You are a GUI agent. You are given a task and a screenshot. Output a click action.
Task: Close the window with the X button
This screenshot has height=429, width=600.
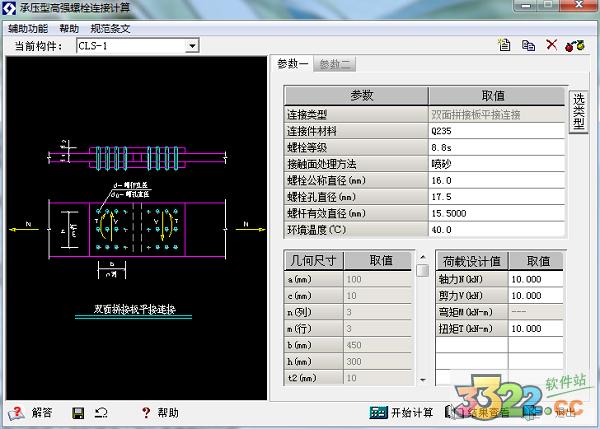pyautogui.click(x=579, y=5)
